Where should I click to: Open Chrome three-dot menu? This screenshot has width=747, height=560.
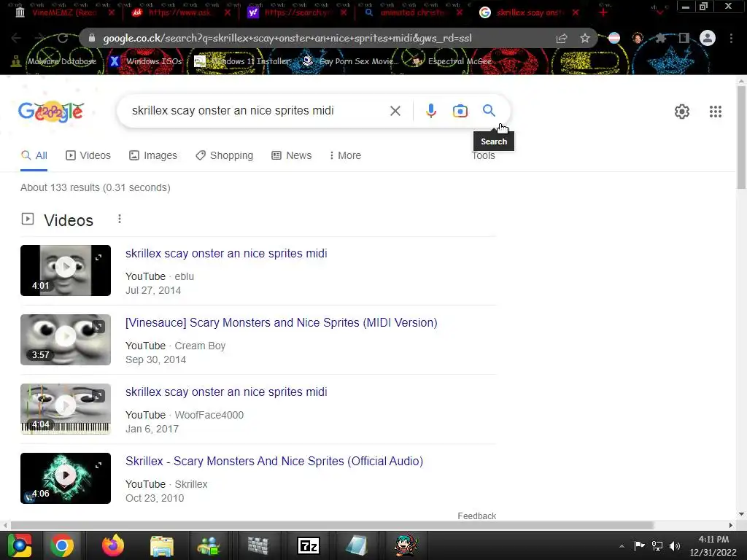tap(731, 38)
